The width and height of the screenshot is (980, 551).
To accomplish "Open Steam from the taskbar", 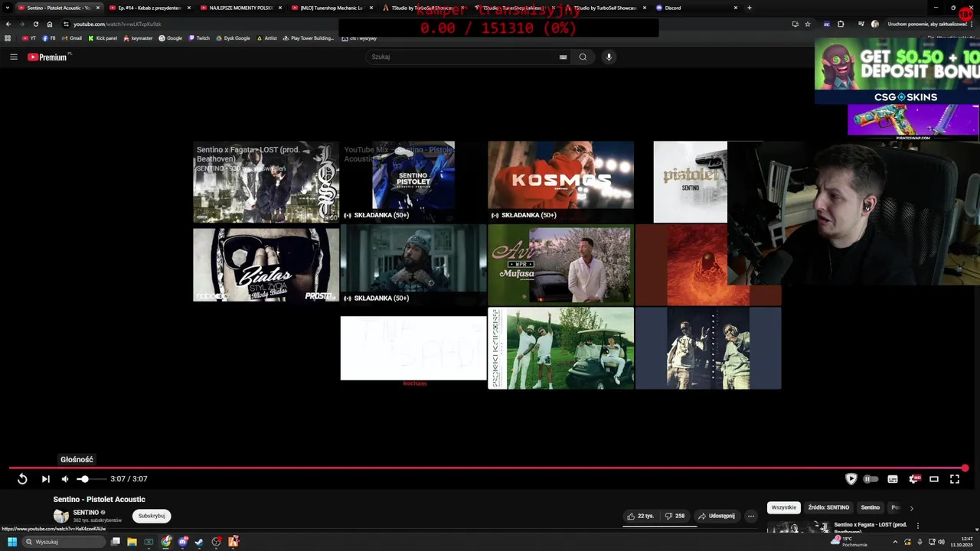I will [x=199, y=542].
